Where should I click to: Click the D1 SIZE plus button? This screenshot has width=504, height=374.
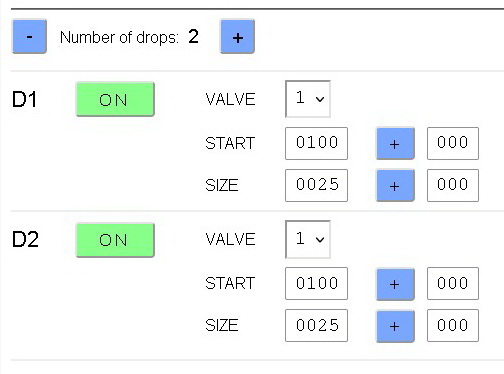(395, 186)
